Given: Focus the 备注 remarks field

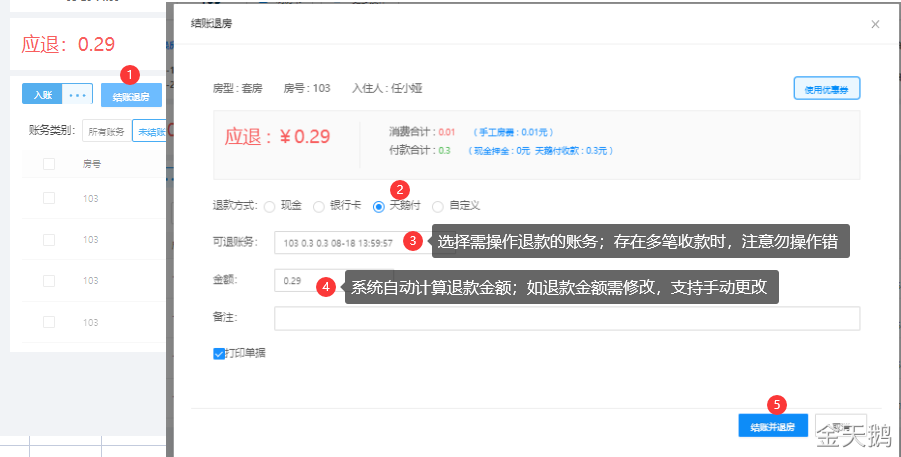Looking at the screenshot, I should point(567,318).
